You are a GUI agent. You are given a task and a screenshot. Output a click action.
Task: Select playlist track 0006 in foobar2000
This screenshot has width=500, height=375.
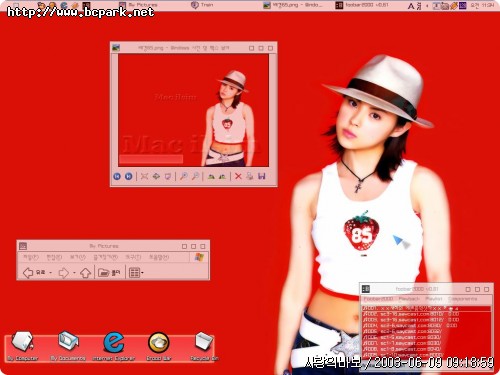[427, 337]
